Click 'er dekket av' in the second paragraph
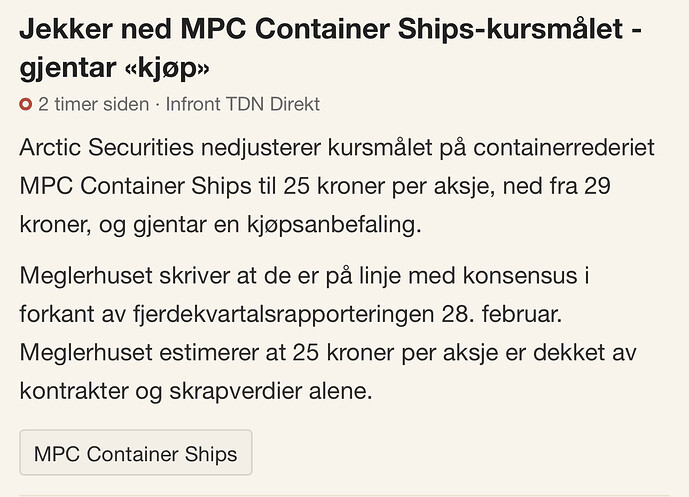The height and width of the screenshot is (497, 689). (x=571, y=353)
